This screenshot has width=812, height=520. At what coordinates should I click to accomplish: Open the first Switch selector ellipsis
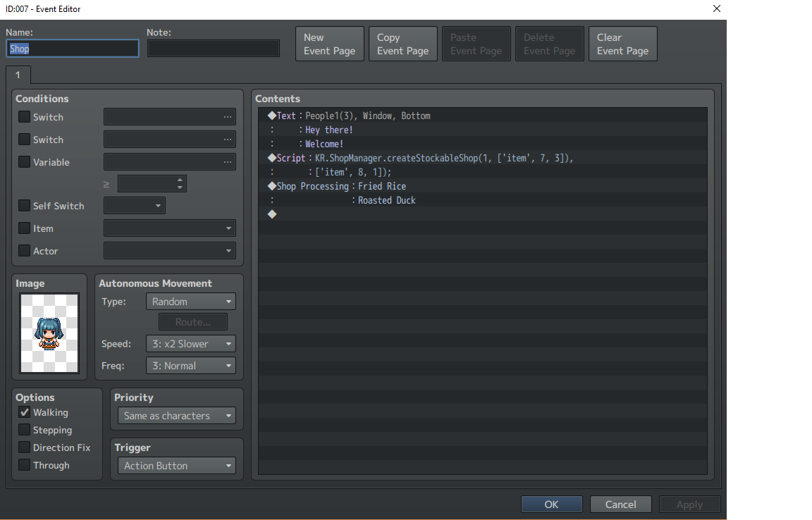(228, 117)
